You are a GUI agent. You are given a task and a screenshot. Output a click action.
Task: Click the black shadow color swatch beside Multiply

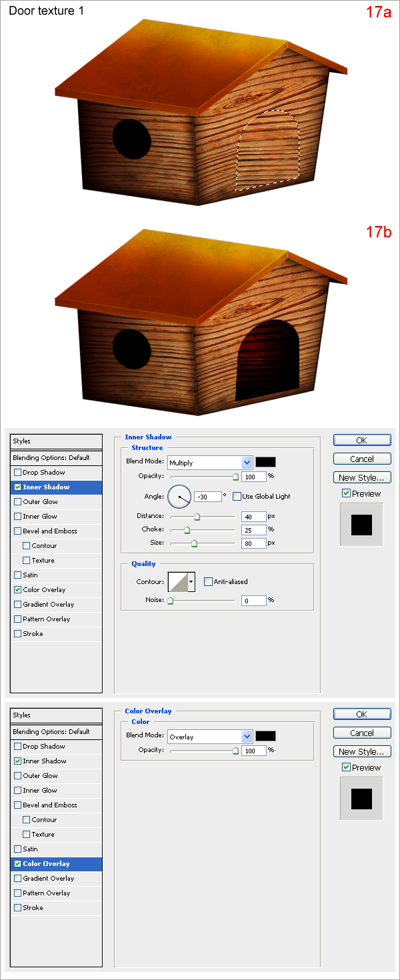(x=265, y=462)
